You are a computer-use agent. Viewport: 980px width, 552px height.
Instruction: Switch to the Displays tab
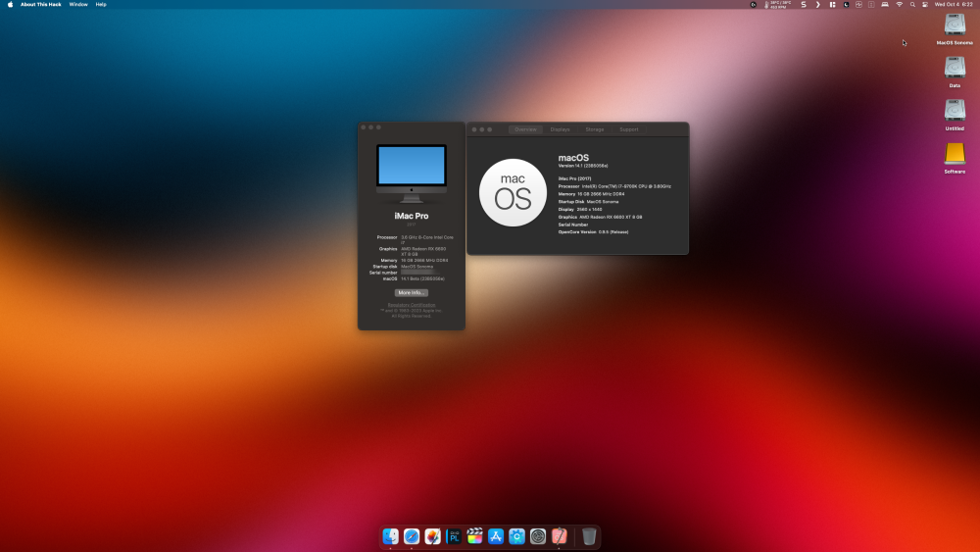coord(560,129)
